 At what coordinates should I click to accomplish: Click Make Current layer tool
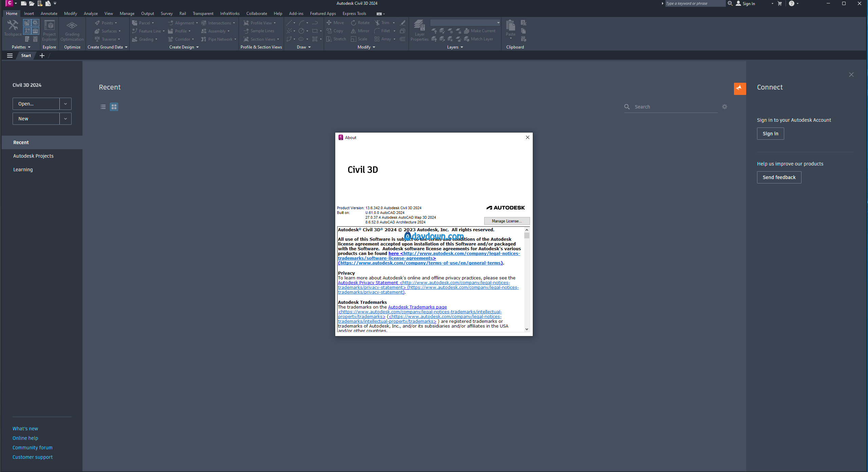[x=480, y=31]
